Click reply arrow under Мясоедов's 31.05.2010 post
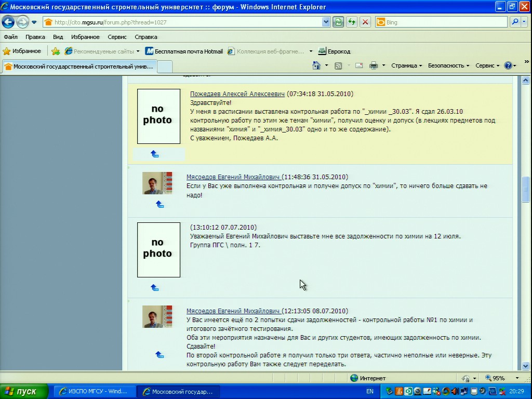 tap(160, 204)
